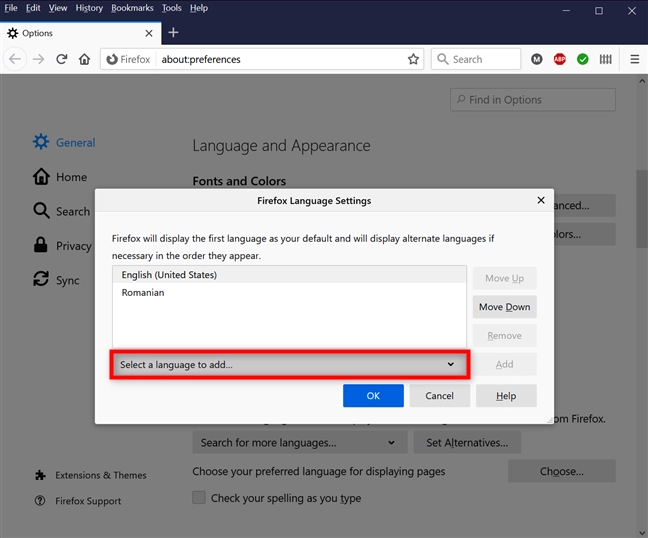Click the green checkmark extension icon
The height and width of the screenshot is (538, 648).
tap(583, 59)
